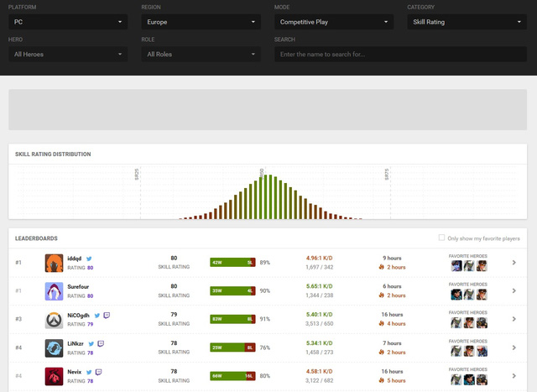
Task: Click iddqd's 42W win-loss bar
Action: pyautogui.click(x=232, y=263)
